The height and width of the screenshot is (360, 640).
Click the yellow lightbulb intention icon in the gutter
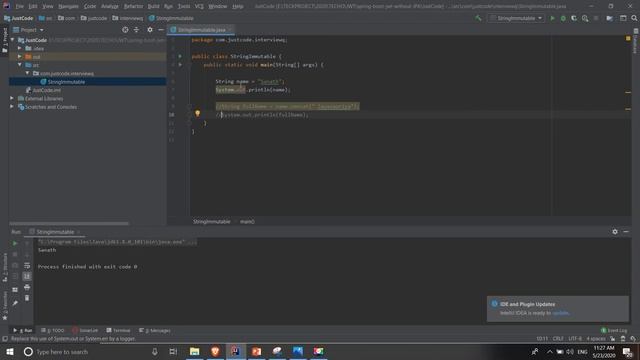pos(198,113)
